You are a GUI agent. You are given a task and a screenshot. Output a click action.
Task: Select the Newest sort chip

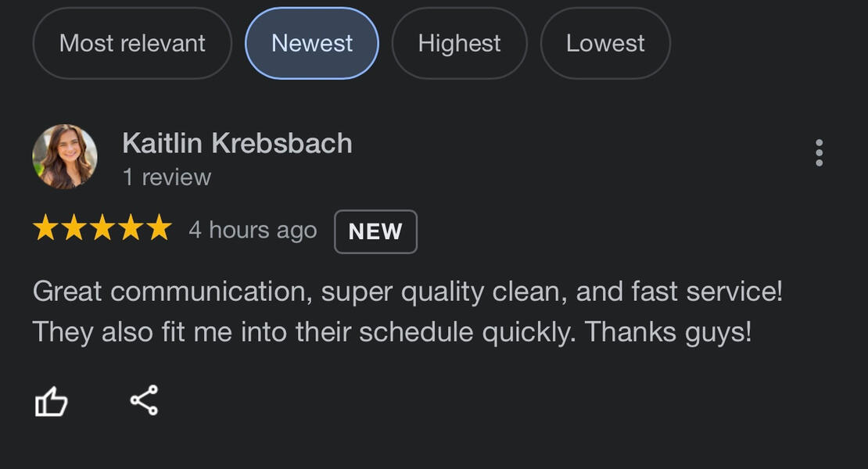312,43
